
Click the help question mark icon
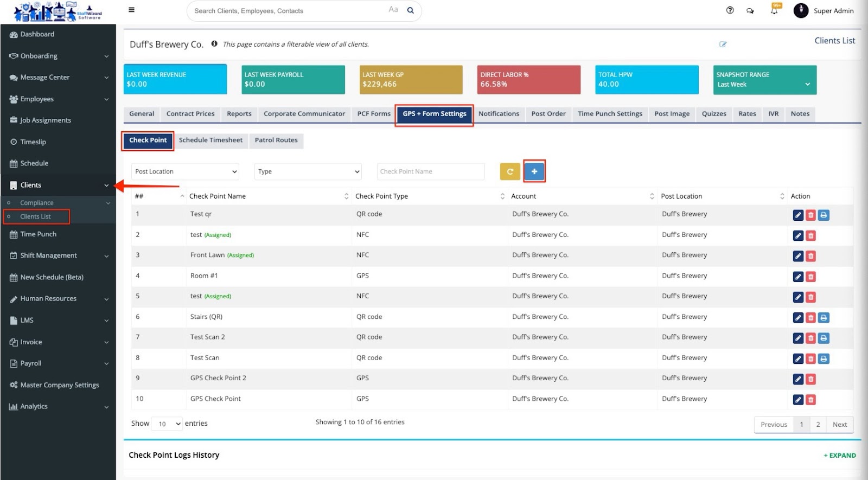click(x=730, y=10)
